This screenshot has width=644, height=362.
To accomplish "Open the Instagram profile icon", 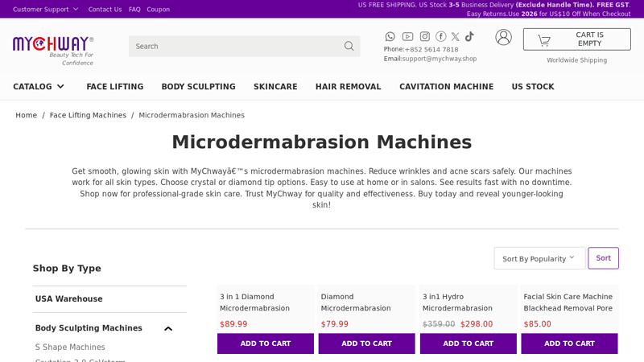I will (425, 36).
